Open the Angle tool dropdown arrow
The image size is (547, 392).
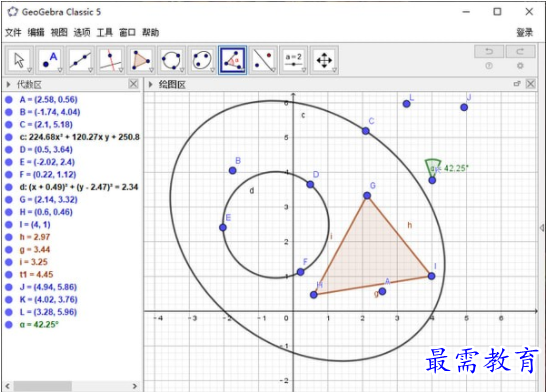243,70
